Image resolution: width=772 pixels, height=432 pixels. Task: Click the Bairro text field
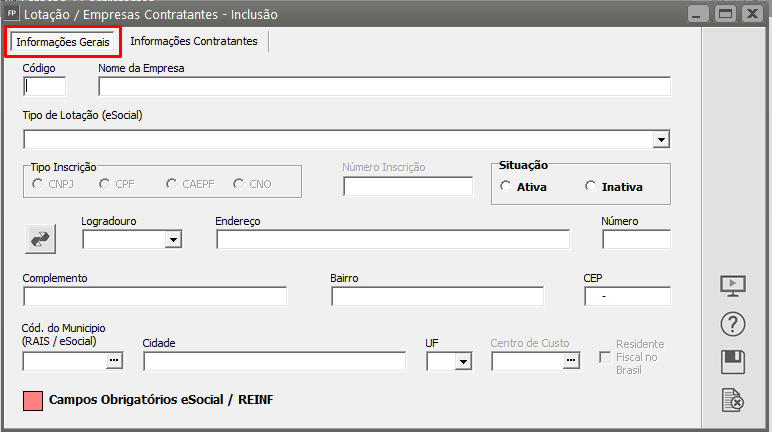pyautogui.click(x=437, y=296)
